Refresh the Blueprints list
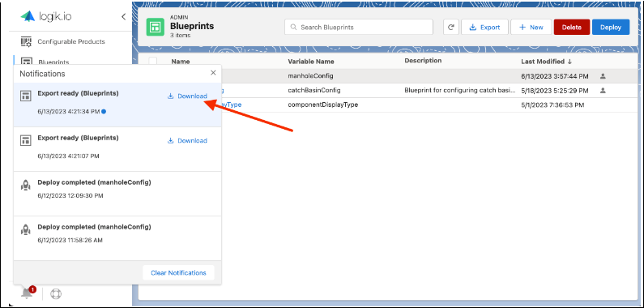Screen dimensions: 644x308 pos(451,27)
